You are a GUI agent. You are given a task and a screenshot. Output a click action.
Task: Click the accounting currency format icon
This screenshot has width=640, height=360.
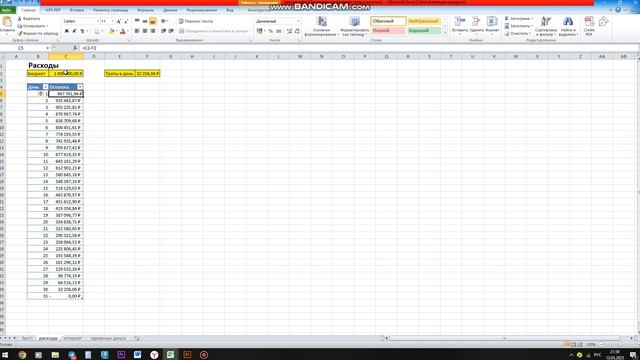[260, 31]
